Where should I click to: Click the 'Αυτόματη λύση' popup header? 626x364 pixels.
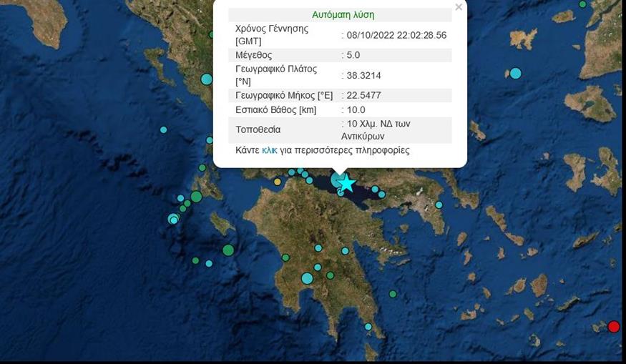coord(343,14)
